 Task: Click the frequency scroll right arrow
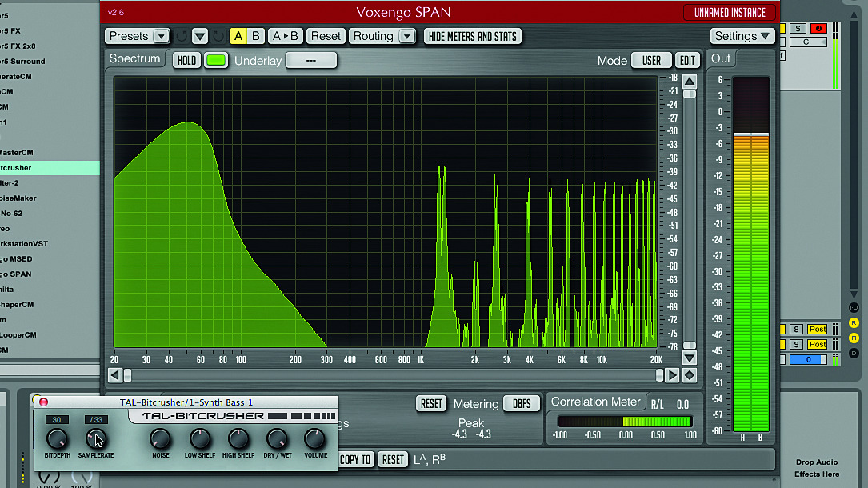(672, 375)
